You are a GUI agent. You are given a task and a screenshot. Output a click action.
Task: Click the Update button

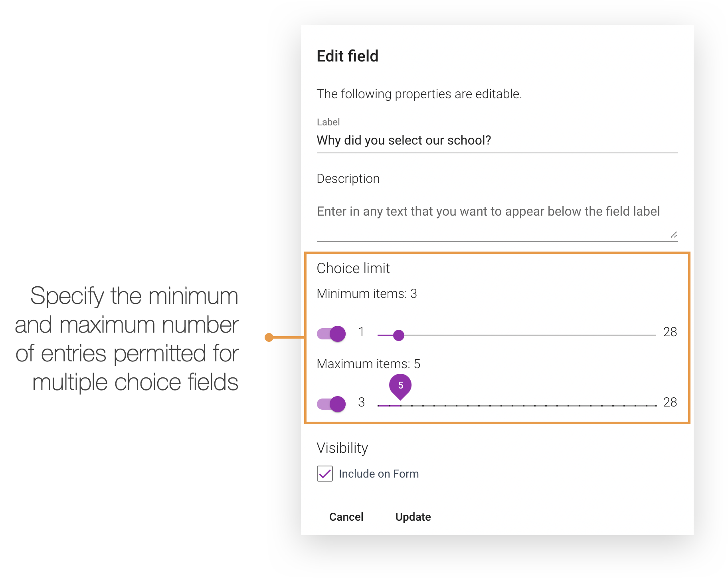[413, 517]
